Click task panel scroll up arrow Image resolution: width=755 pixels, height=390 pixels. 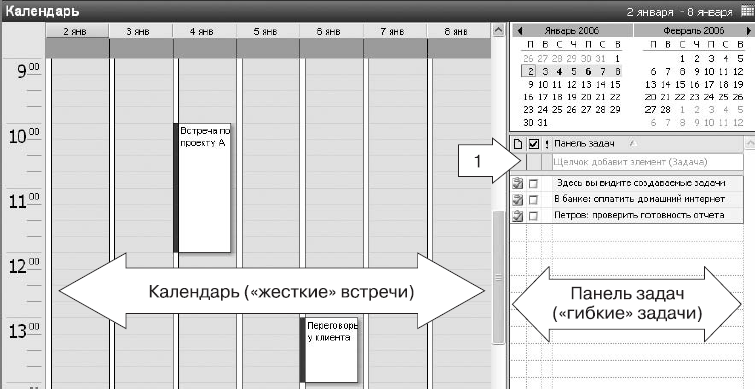tap(749, 143)
